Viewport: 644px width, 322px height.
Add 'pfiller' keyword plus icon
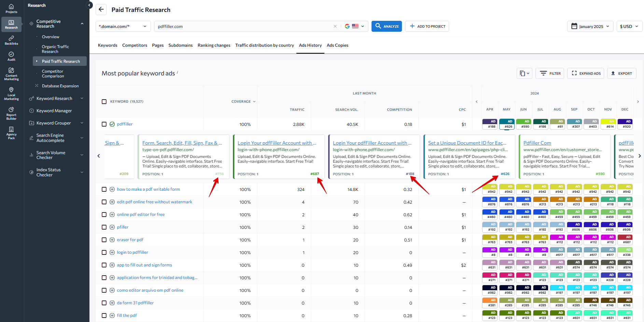point(112,227)
